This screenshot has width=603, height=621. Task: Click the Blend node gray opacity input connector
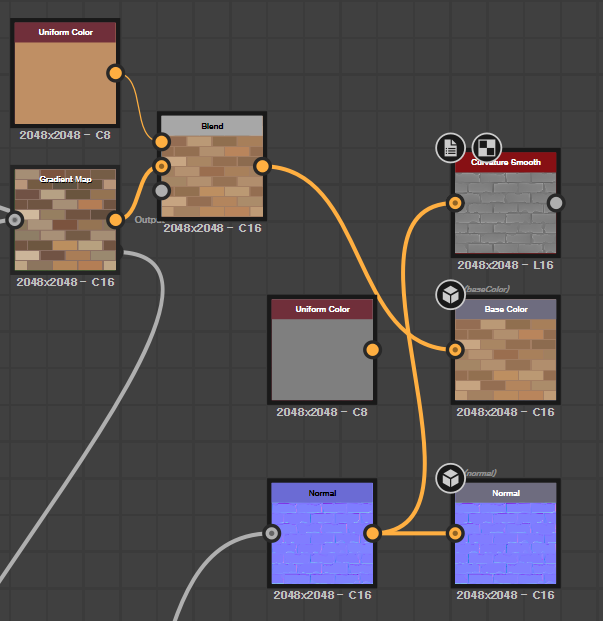point(162,191)
